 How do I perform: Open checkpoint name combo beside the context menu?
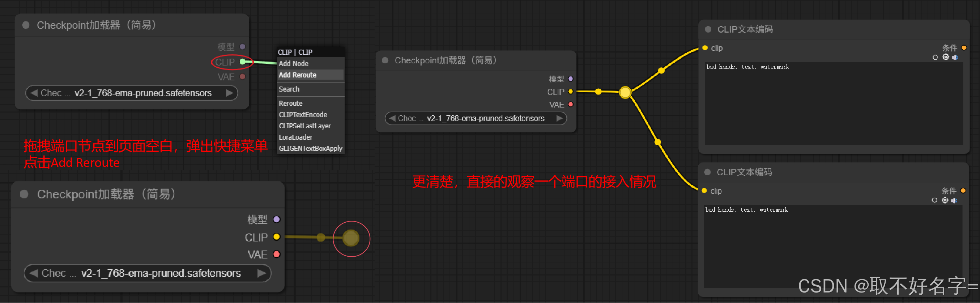tap(132, 93)
